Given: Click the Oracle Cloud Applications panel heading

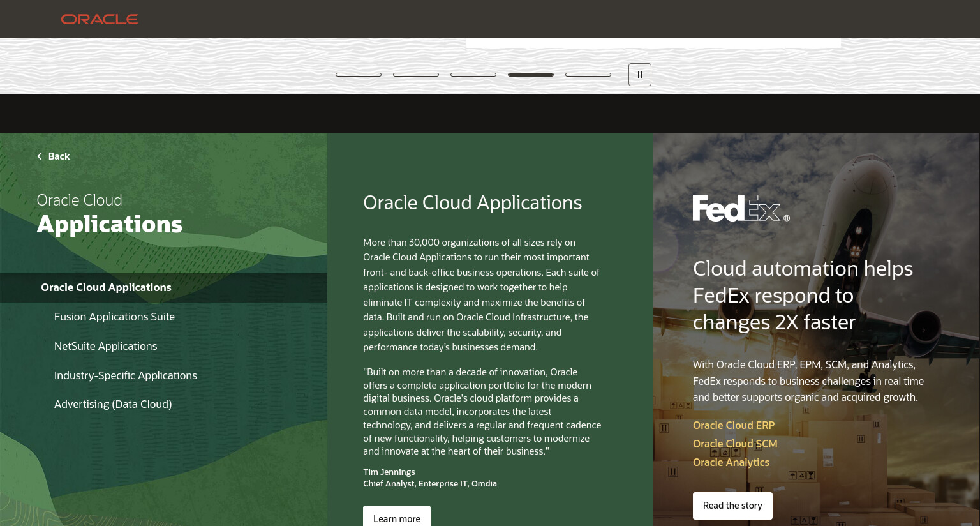Looking at the screenshot, I should 473,202.
